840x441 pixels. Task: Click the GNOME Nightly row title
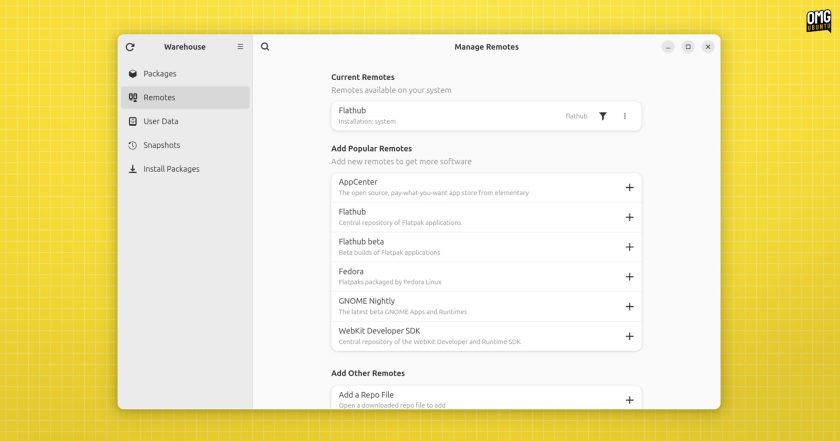pos(366,301)
